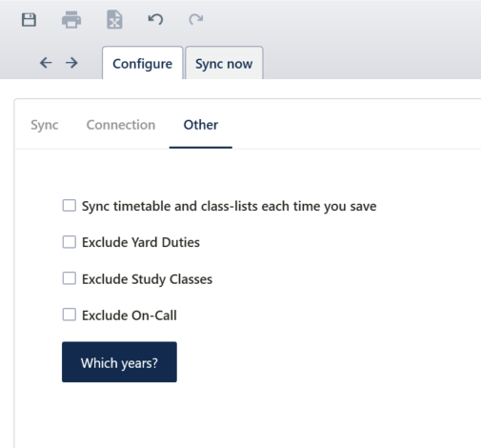Click the Redo arrow icon

pos(196,19)
